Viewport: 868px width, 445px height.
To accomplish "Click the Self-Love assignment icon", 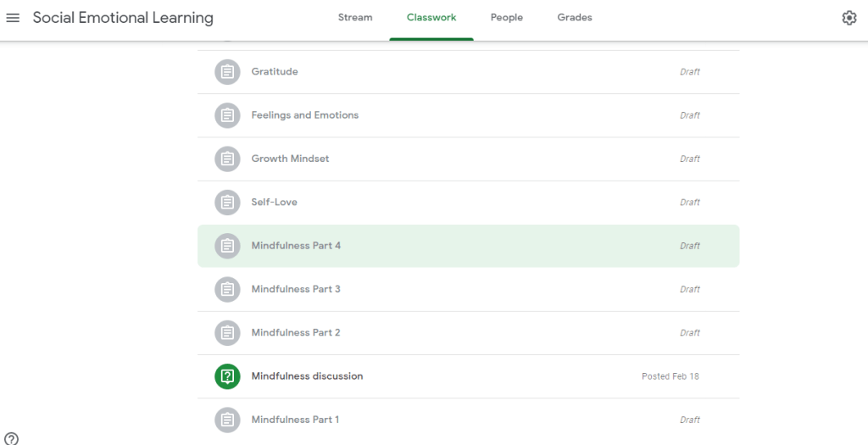I will tap(226, 203).
